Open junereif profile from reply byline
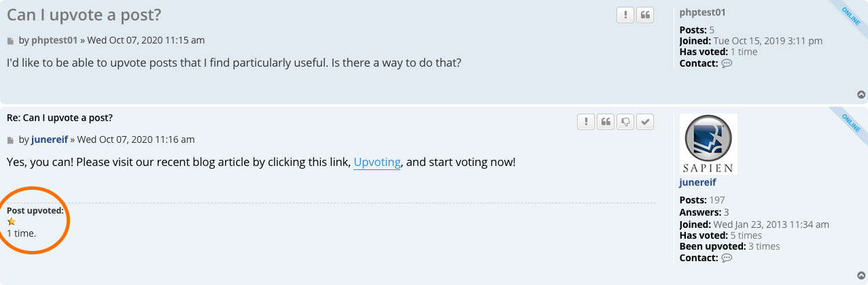868x285 pixels. [49, 139]
